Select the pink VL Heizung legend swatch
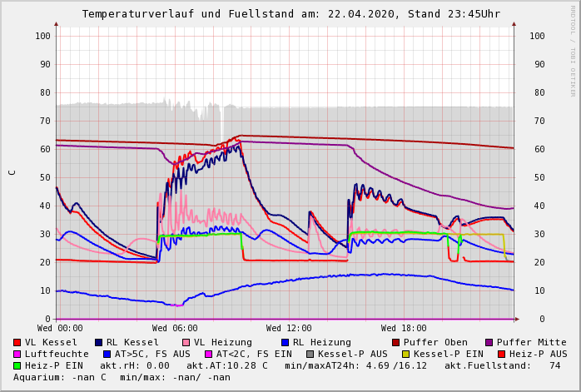This screenshot has height=392, width=581. pos(186,342)
